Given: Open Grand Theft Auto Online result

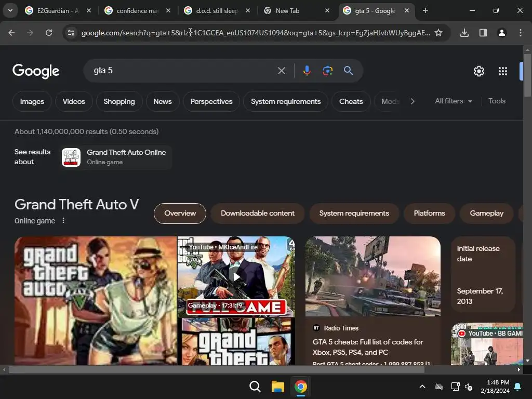Looking at the screenshot, I should [115, 157].
